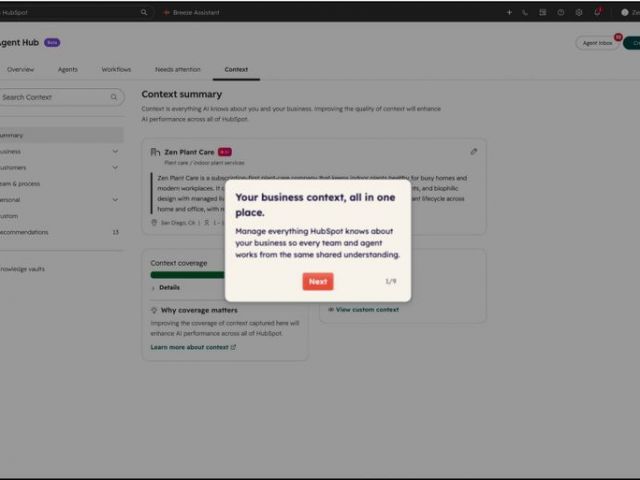Click the location pin icon by San Diego
The image size is (640, 480).
pyautogui.click(x=154, y=222)
